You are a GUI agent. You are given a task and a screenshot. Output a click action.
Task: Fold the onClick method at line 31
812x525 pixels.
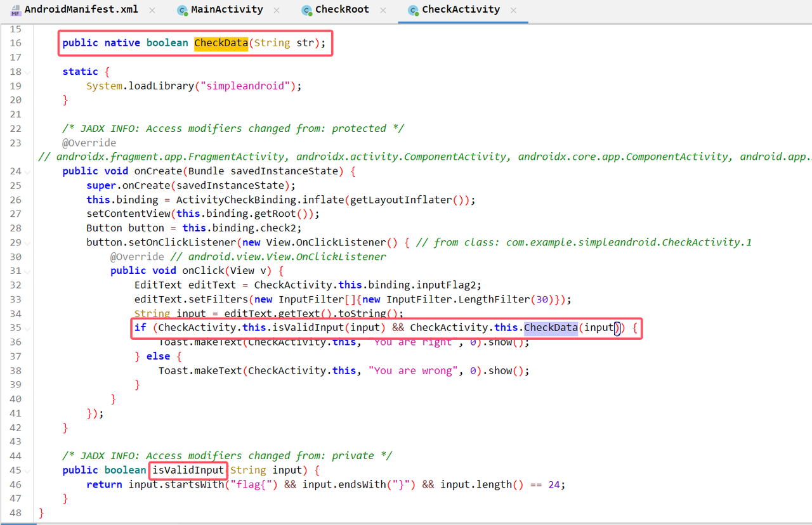click(x=27, y=271)
